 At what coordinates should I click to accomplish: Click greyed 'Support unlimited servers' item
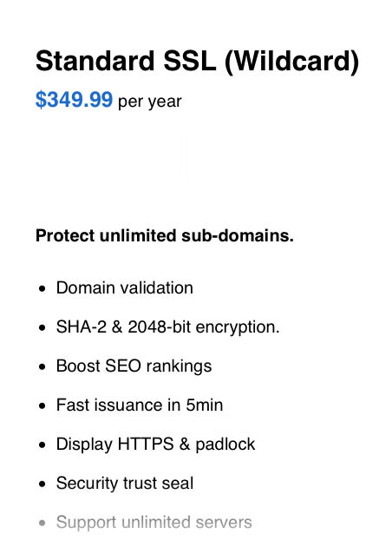(x=154, y=523)
